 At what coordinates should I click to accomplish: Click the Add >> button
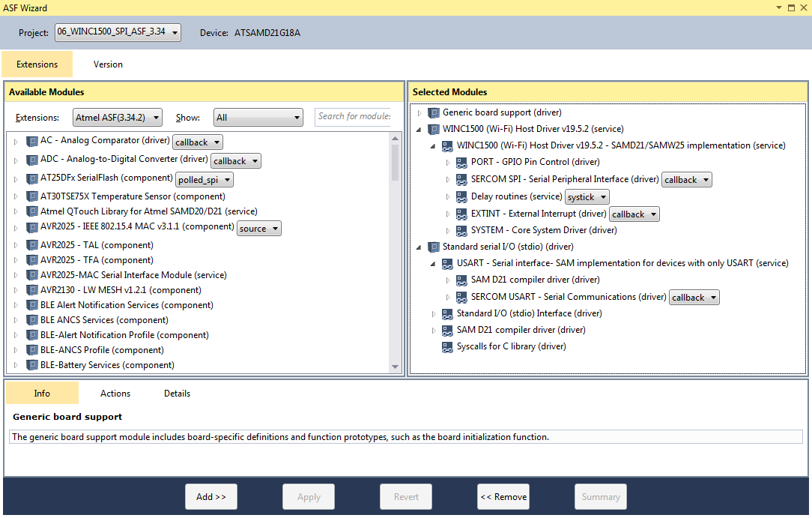coord(211,497)
